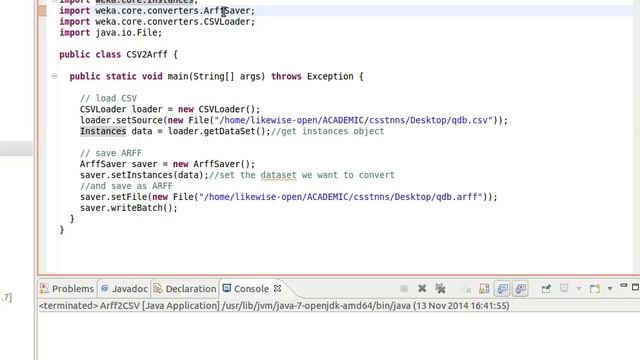Toggle Show Console When Standard Out Changes
The height and width of the screenshot is (360, 640).
[502, 289]
